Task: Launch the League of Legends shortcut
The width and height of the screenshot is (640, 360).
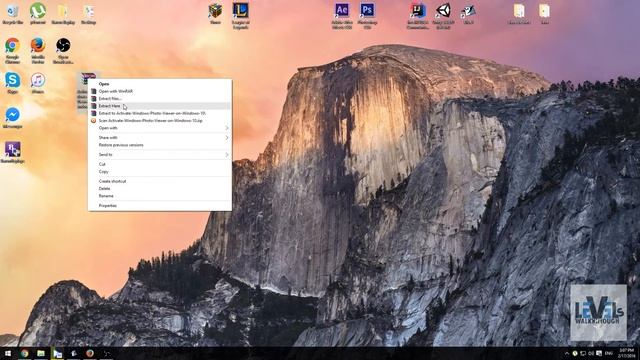Action: [240, 16]
